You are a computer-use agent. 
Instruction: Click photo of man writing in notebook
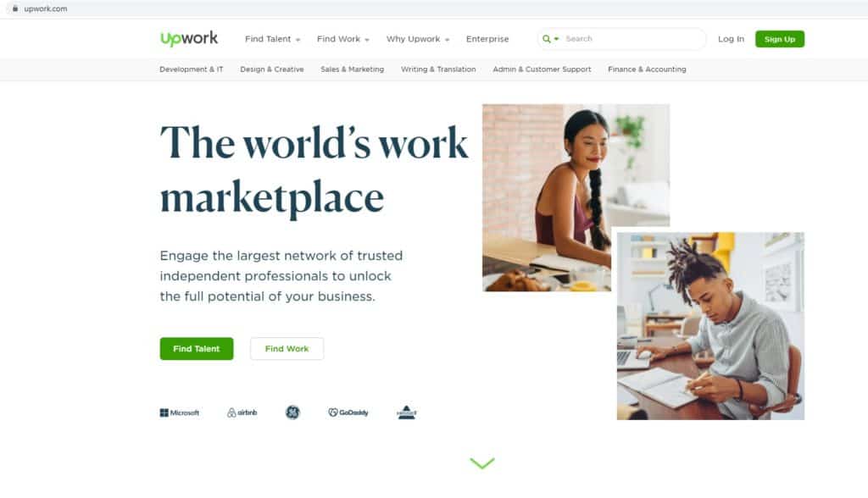point(710,326)
